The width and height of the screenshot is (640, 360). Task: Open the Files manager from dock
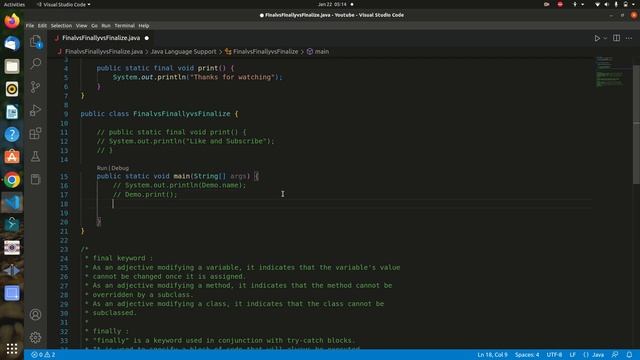click(x=12, y=66)
